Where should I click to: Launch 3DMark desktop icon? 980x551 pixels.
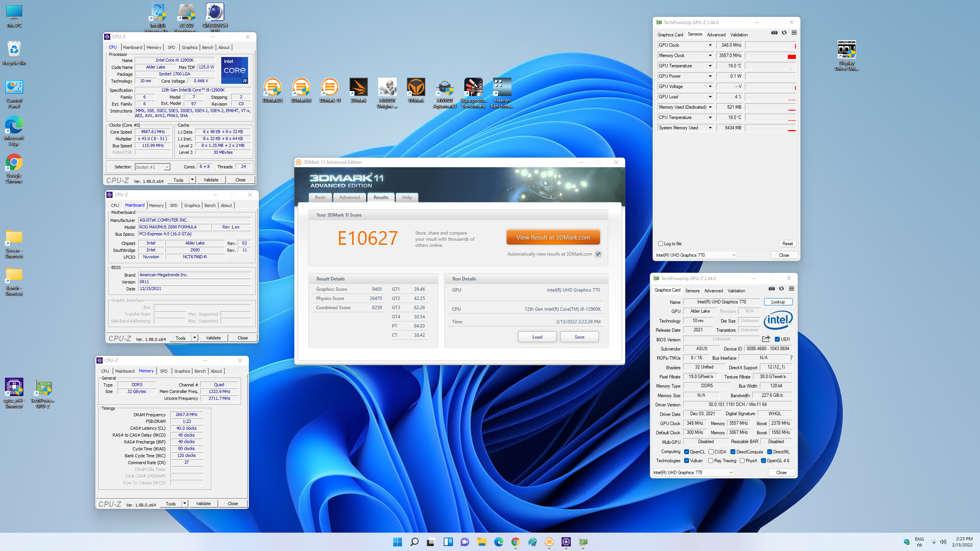[x=358, y=90]
